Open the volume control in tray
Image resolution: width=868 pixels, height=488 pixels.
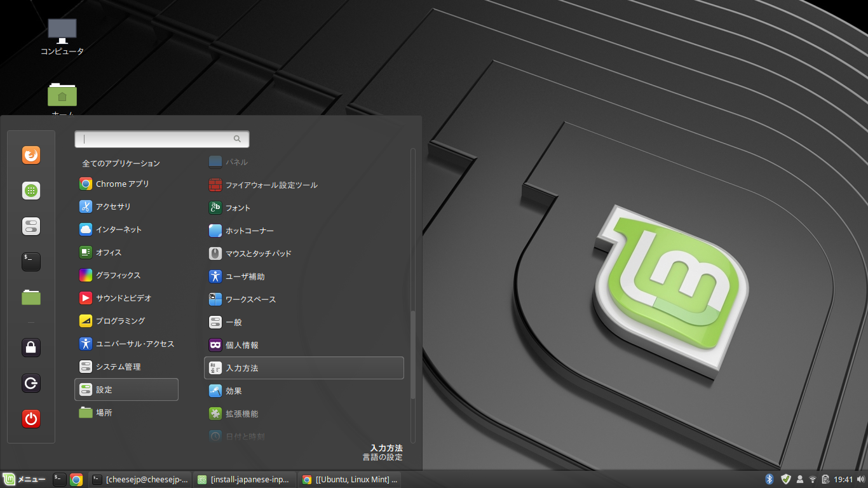pos(859,479)
